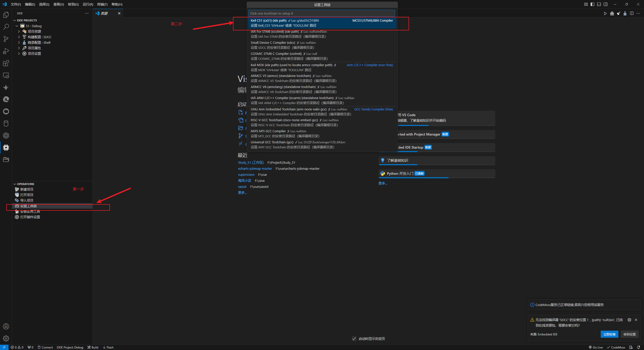Viewport: 644px width, 350px height.
Task: Start Go Live server from status bar
Action: coord(596,347)
